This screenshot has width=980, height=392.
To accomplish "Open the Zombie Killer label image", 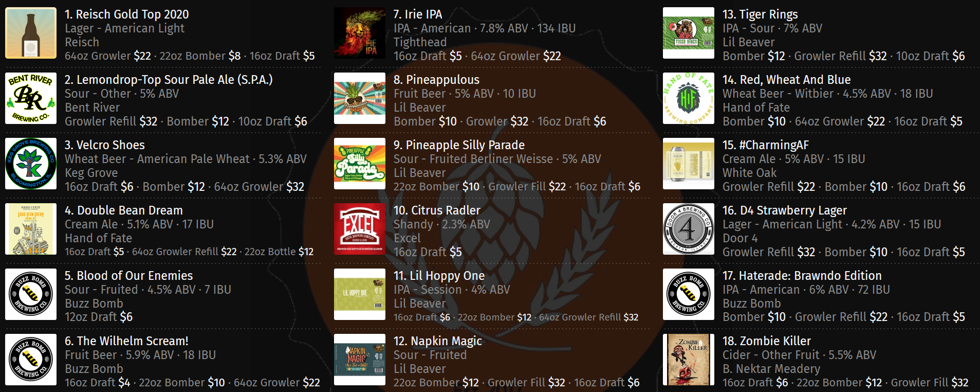I will pos(689,360).
